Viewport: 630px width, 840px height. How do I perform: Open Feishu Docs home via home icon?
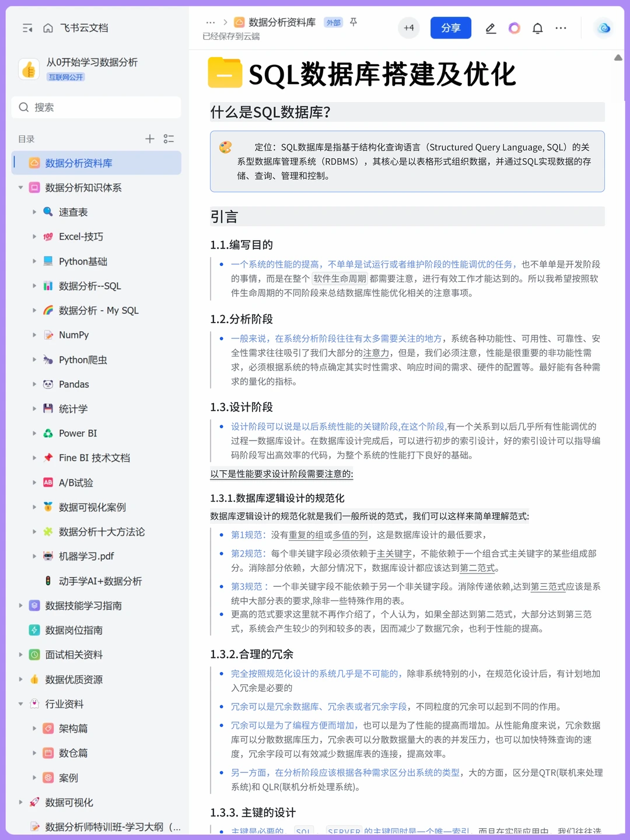click(48, 27)
